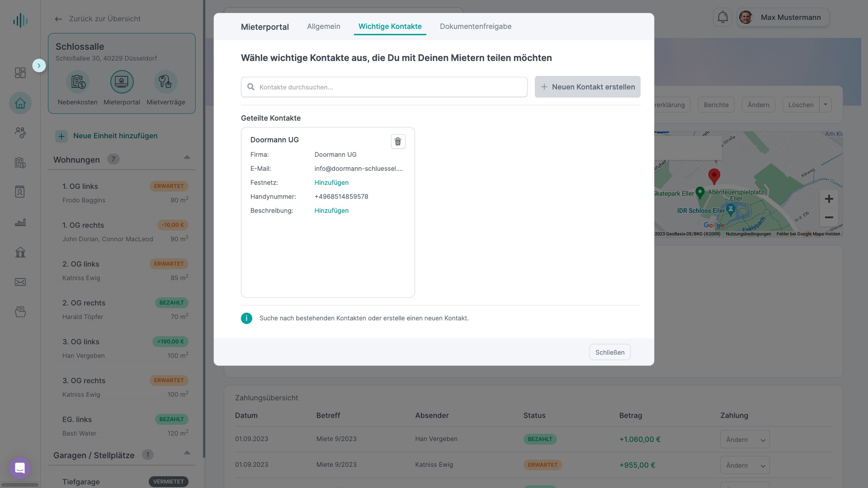This screenshot has width=868, height=488.
Task: Open Ändern dropdown for Han Vergeben payment
Action: (745, 440)
